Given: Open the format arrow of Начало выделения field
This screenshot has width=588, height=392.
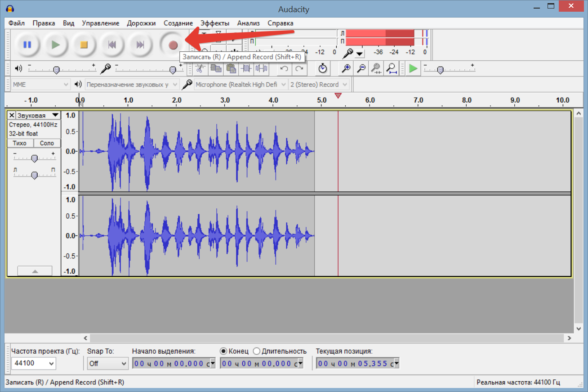Looking at the screenshot, I should pyautogui.click(x=213, y=363).
